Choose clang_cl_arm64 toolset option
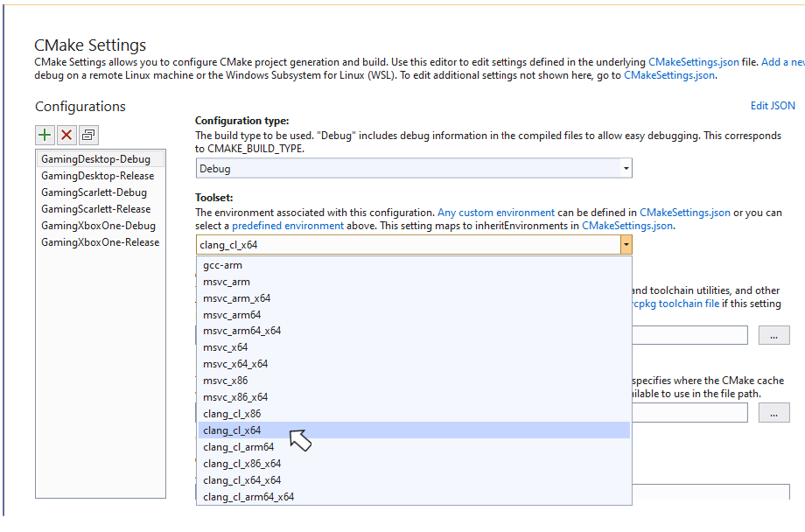805x532 pixels. pos(414,447)
